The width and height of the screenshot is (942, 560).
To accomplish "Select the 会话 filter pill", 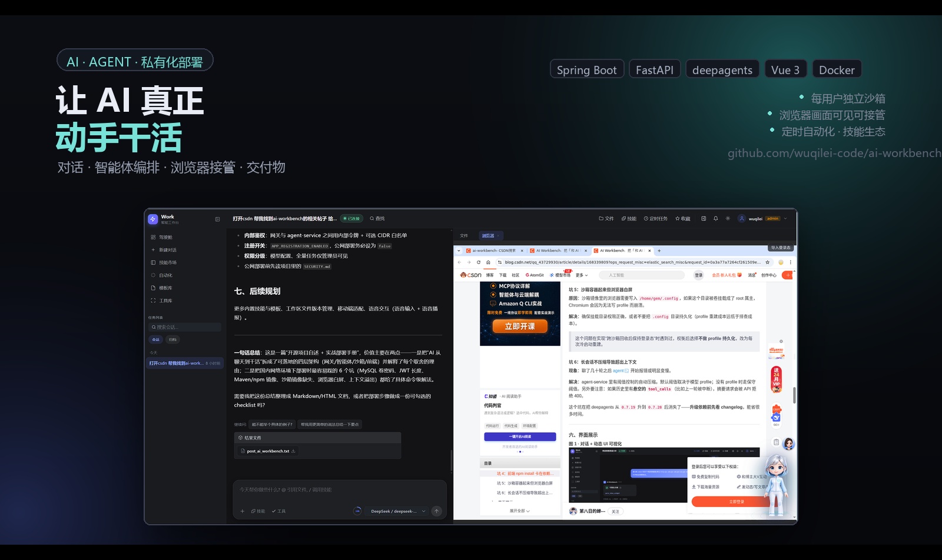I will tap(156, 339).
